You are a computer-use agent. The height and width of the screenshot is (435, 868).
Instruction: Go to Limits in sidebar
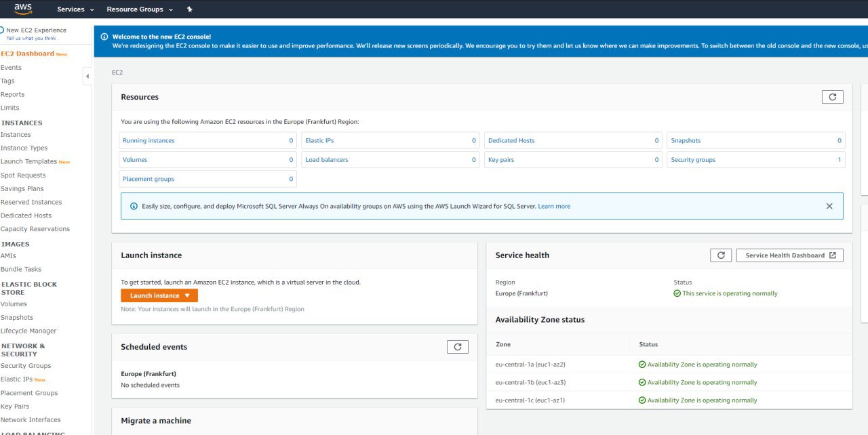[9, 108]
